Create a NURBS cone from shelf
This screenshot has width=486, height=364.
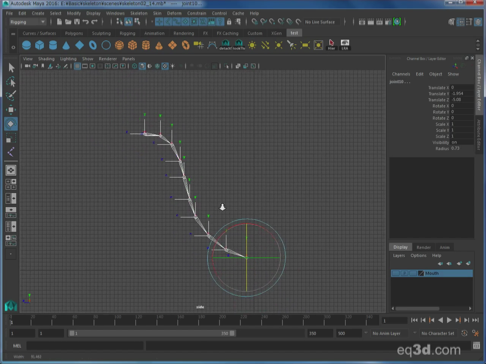click(66, 45)
